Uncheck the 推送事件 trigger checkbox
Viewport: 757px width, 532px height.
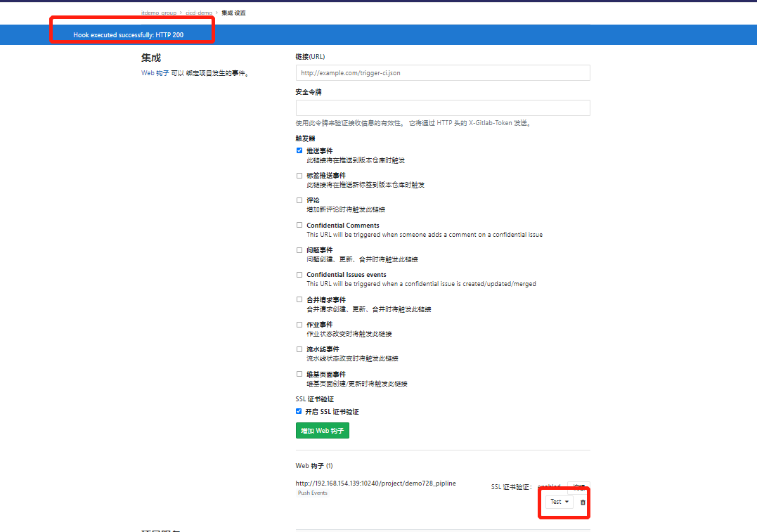tap(299, 150)
